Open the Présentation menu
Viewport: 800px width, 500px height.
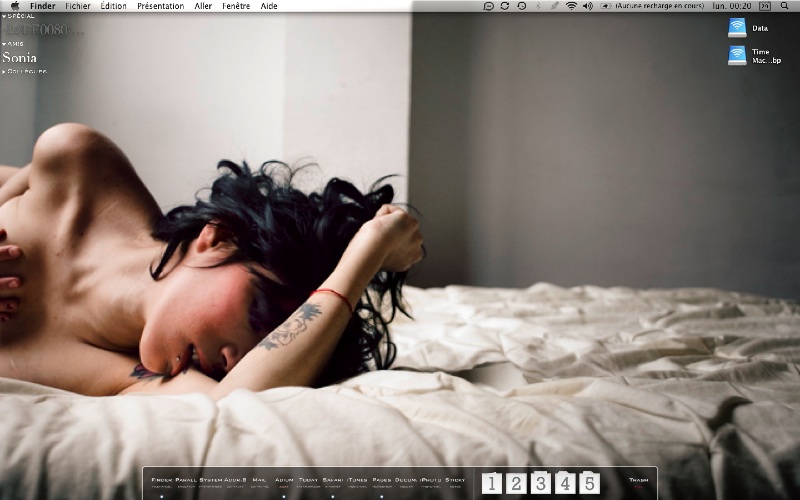coord(161,6)
